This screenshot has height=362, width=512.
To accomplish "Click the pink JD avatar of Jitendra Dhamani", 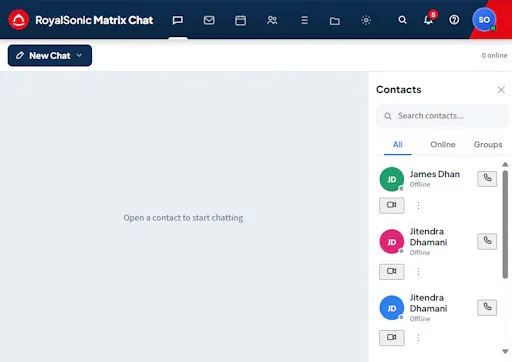I will coord(392,242).
